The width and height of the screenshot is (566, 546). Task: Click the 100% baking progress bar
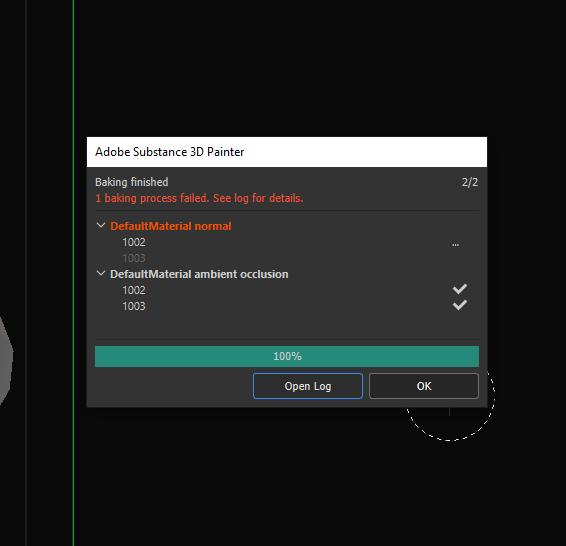tap(287, 357)
